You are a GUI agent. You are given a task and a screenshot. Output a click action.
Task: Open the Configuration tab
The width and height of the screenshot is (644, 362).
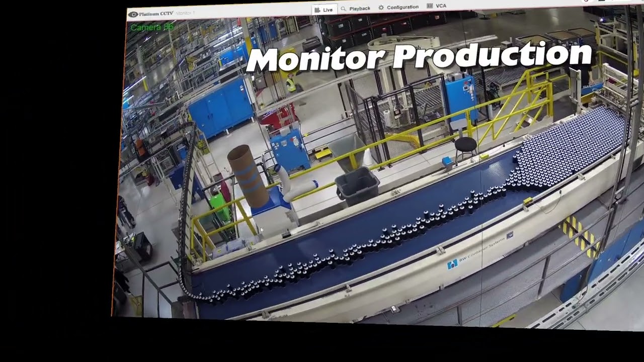coord(398,7)
